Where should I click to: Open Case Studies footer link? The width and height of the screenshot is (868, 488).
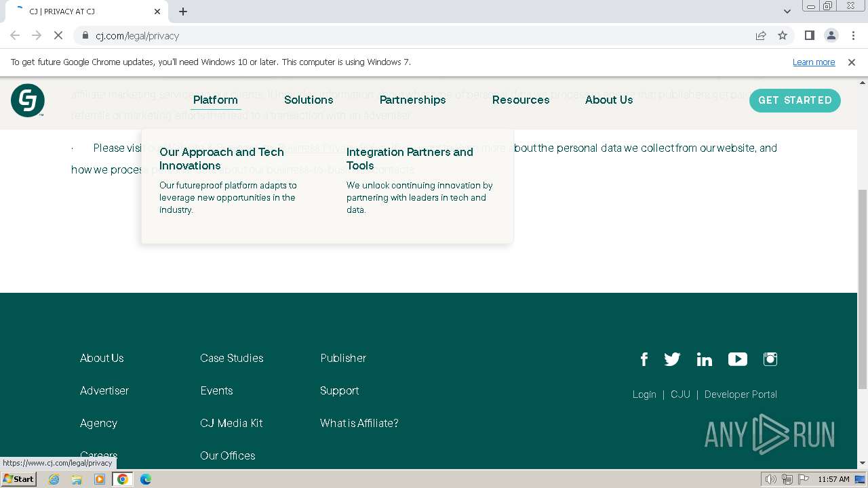232,358
